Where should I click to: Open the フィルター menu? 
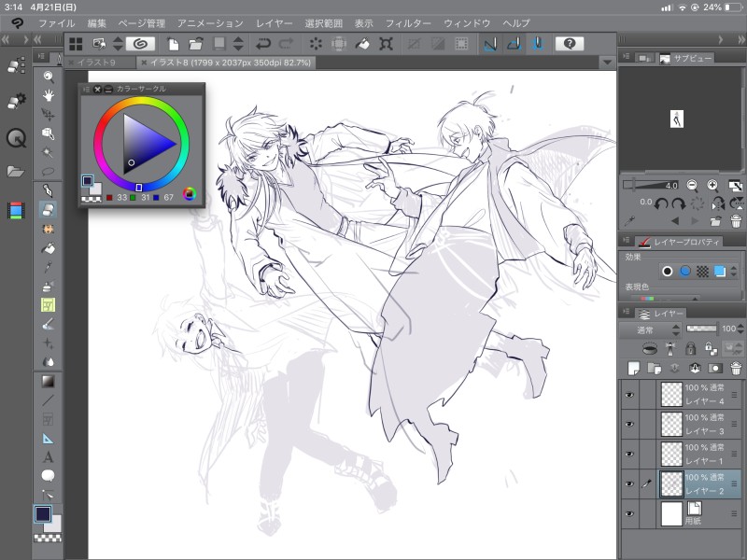[x=408, y=22]
